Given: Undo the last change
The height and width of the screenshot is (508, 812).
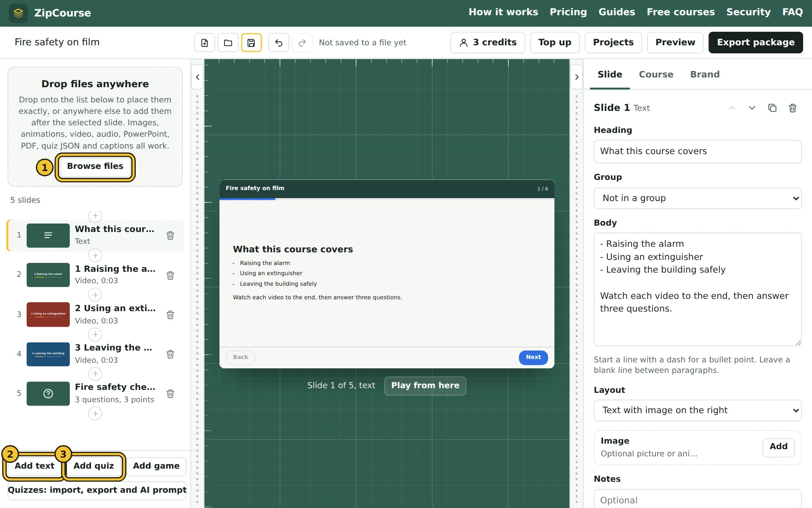Looking at the screenshot, I should tap(279, 43).
